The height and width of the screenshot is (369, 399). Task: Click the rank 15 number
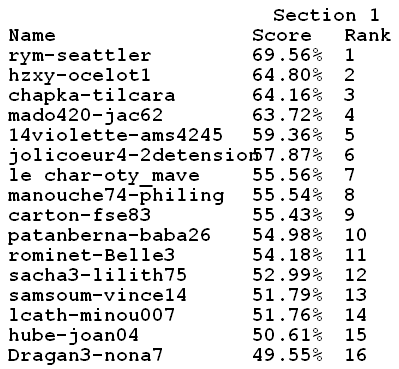(x=356, y=335)
